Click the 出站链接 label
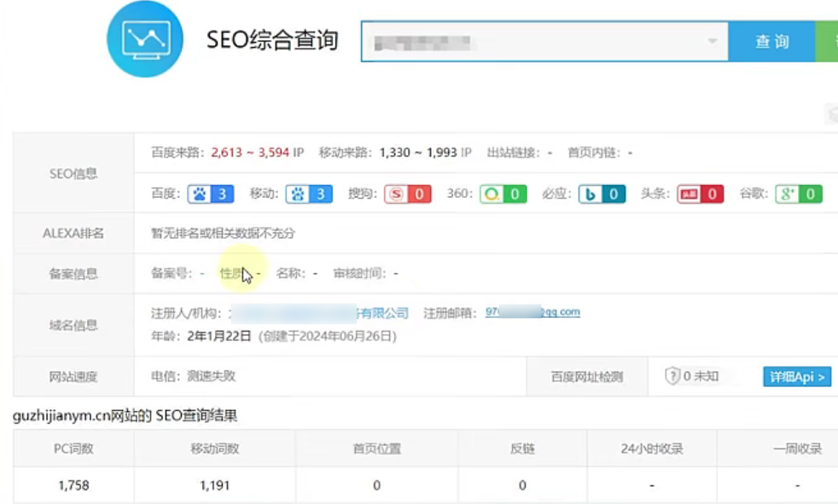Viewport: 838px width, 504px height. (x=513, y=153)
